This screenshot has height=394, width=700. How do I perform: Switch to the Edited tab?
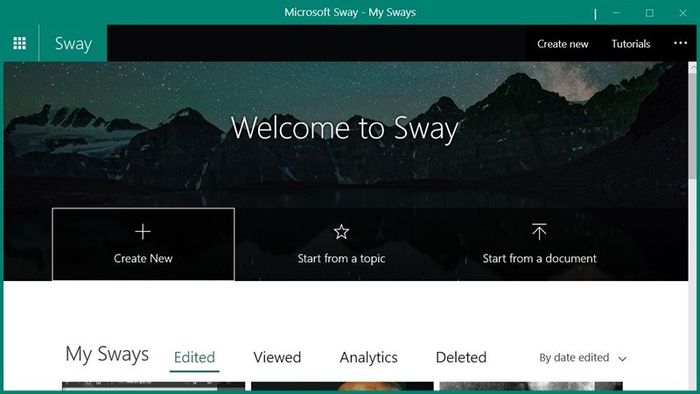pyautogui.click(x=194, y=357)
